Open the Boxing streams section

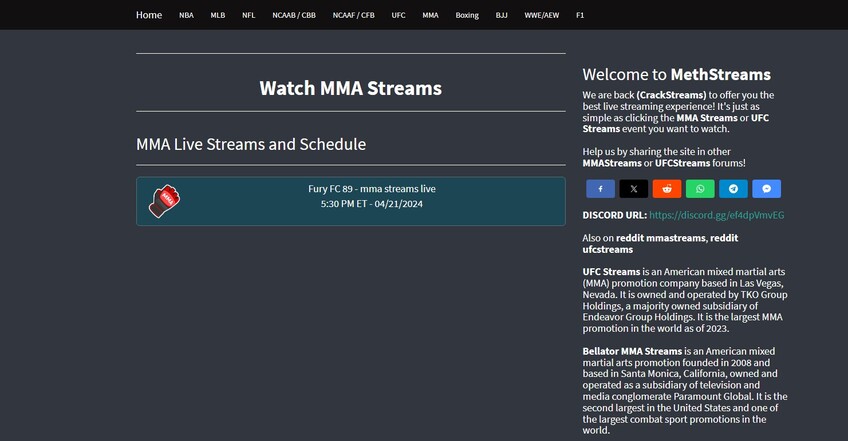pyautogui.click(x=467, y=15)
